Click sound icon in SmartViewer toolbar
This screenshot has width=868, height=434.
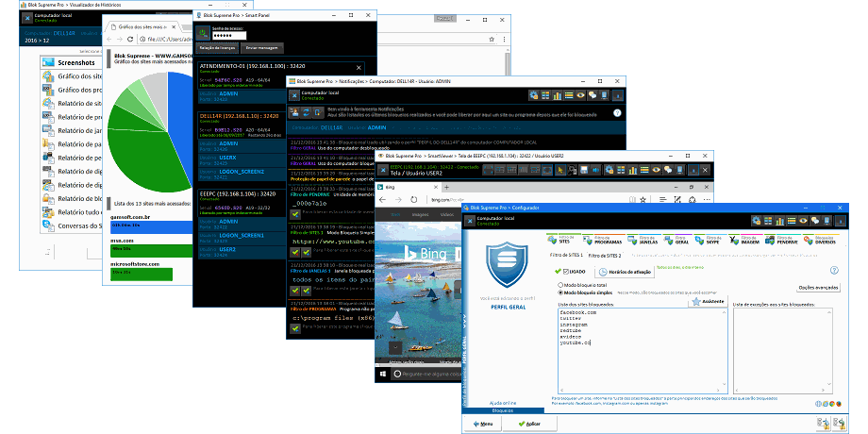(x=595, y=170)
